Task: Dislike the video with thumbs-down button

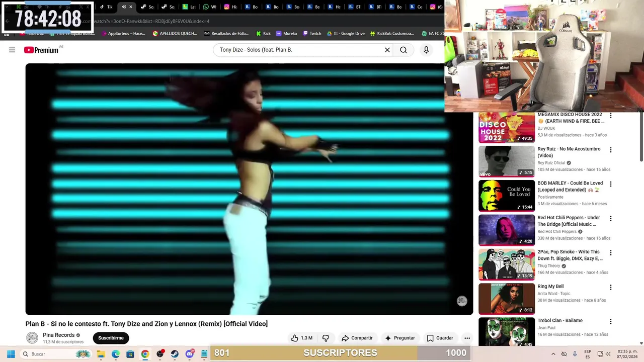Action: click(x=326, y=338)
